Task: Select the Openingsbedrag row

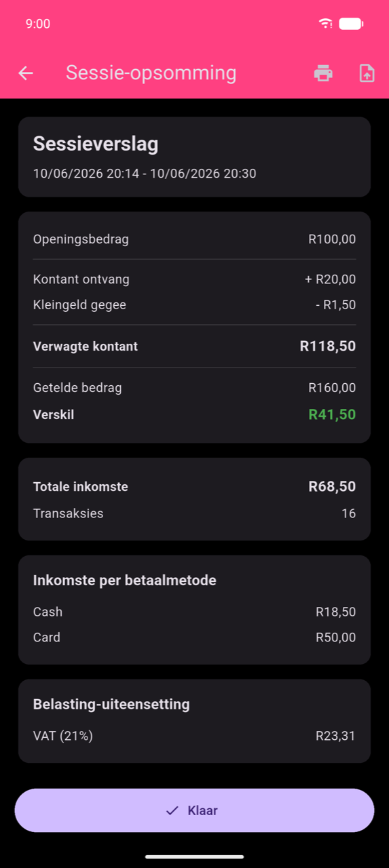Action: click(x=194, y=239)
